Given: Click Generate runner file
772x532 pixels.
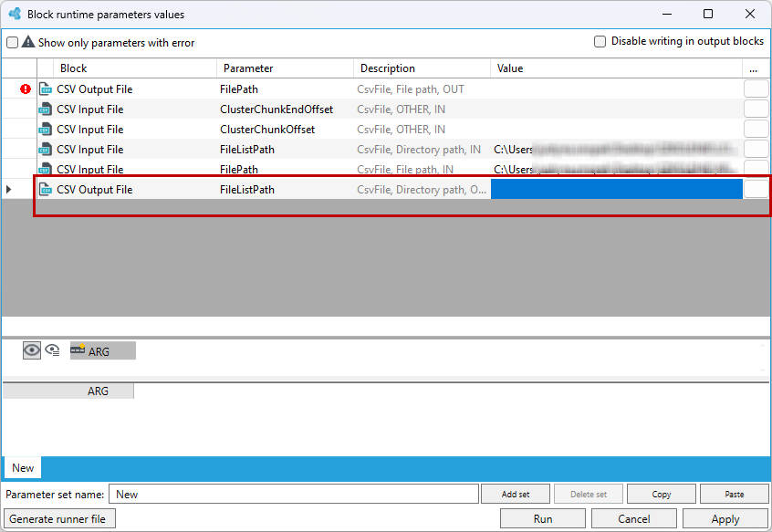Looking at the screenshot, I should (59, 518).
